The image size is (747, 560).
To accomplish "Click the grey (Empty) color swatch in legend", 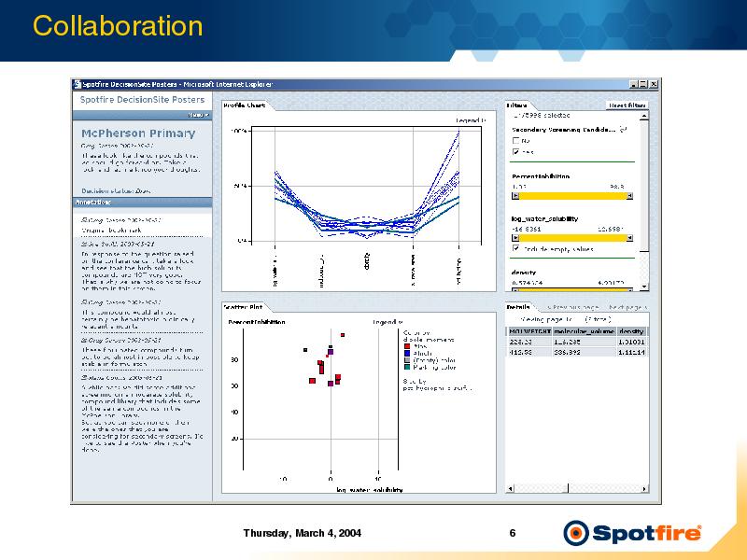I will pyautogui.click(x=407, y=360).
